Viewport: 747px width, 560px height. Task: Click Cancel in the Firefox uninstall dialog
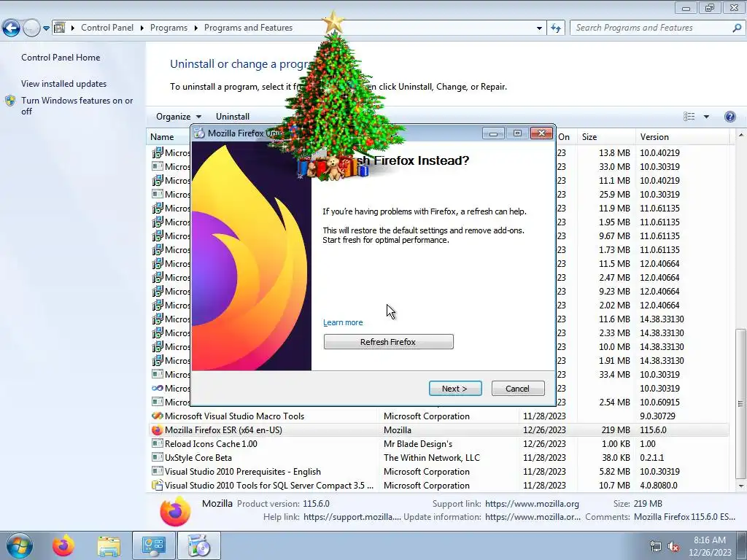[x=517, y=388]
